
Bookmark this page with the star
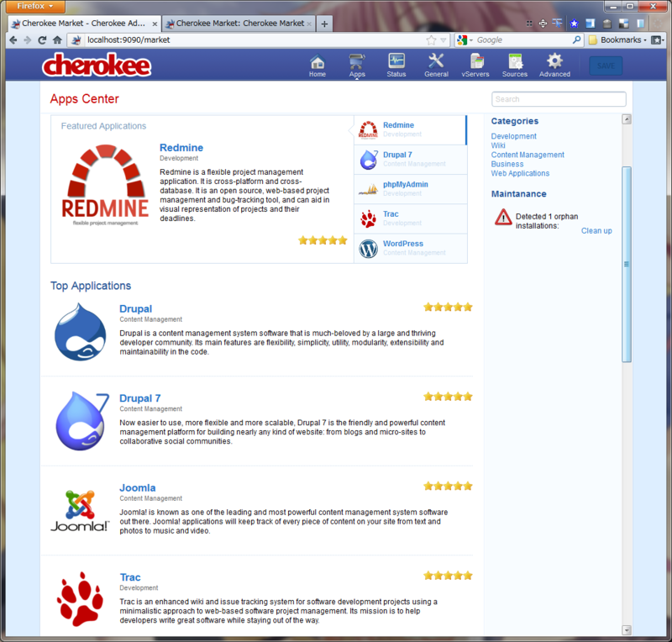point(431,39)
